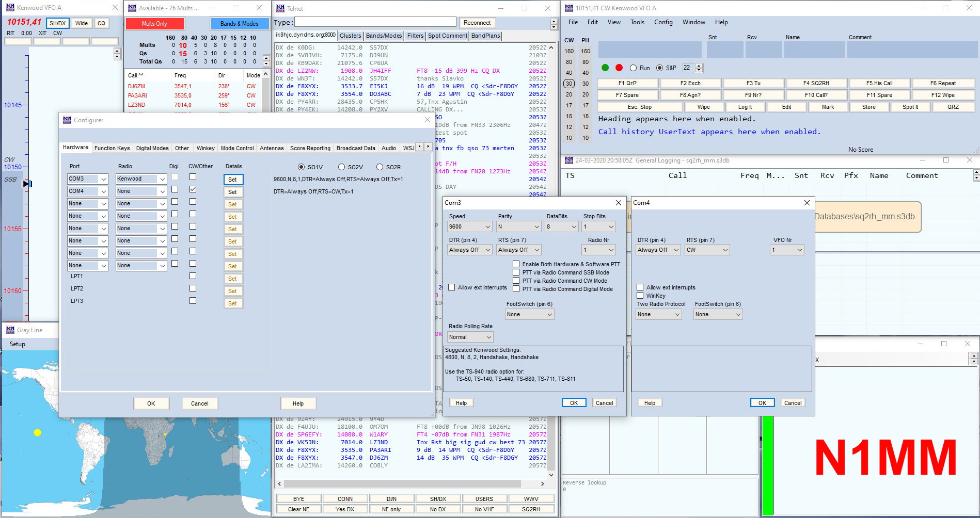980x518 pixels.
Task: Click the Telnet Type input field
Action: pos(375,22)
